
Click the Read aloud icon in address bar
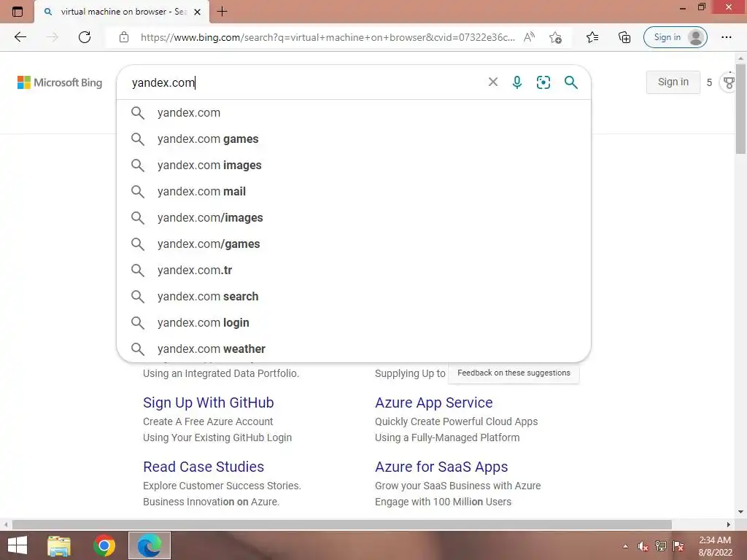point(529,37)
